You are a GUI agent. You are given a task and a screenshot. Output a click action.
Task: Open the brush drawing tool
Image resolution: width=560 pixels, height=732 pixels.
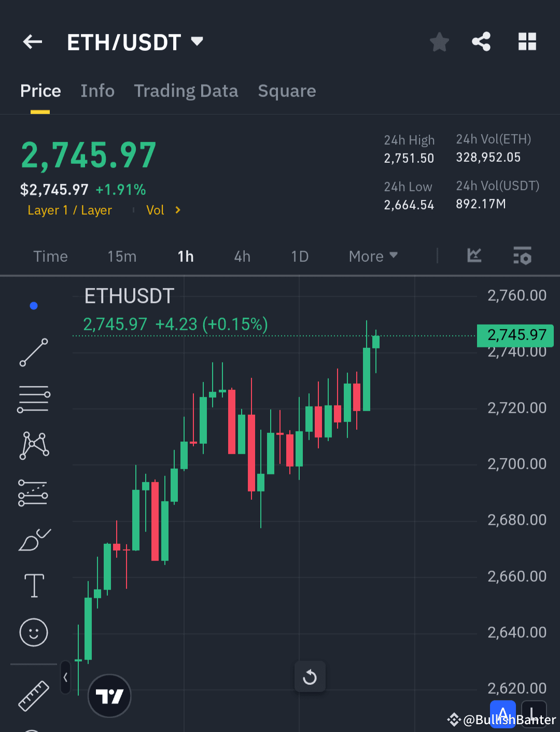point(33,539)
